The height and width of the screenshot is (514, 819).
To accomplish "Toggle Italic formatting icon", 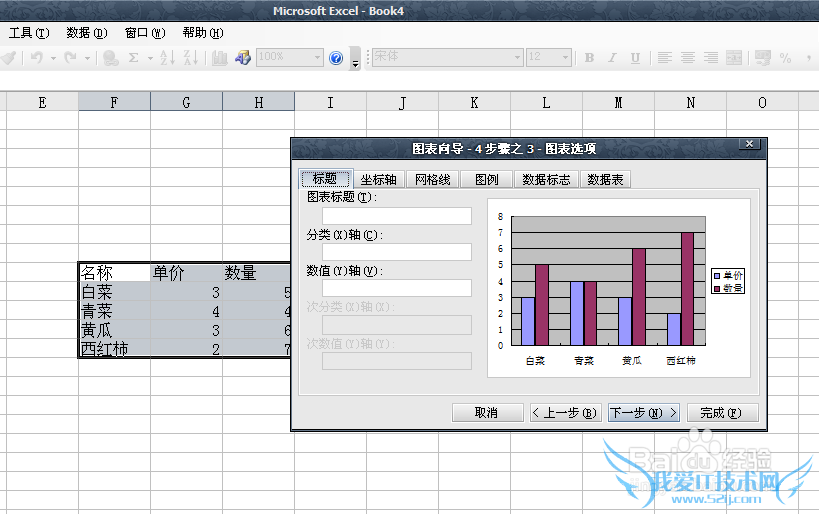I will tap(612, 57).
